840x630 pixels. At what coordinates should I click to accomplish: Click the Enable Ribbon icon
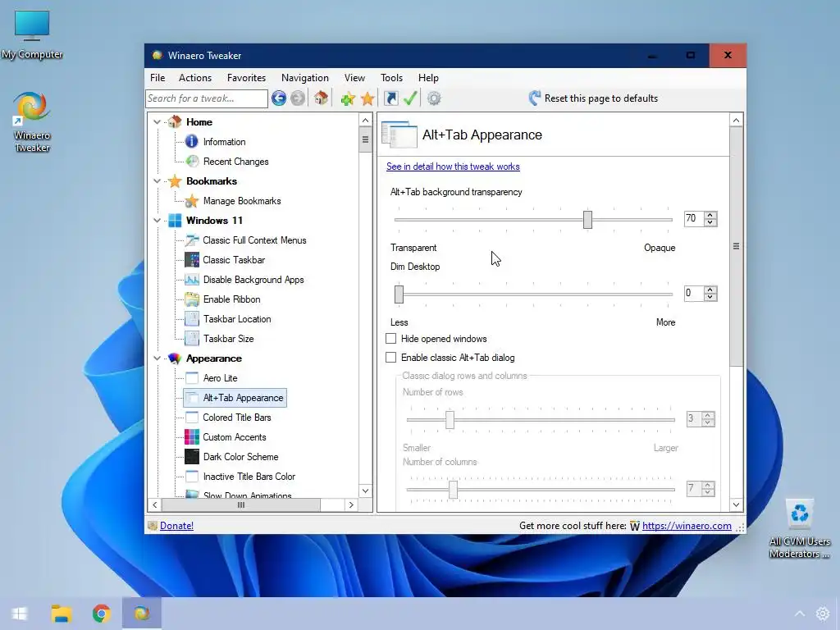tap(192, 299)
